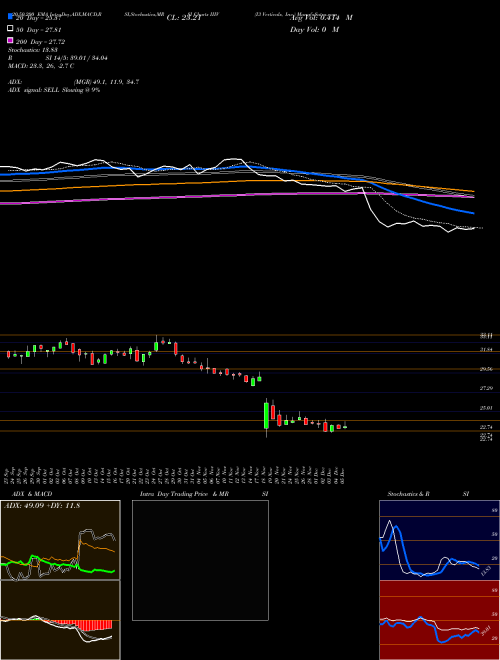Viewport: 500px width, 660px height.
Task: Click the 25.01 price axis label
Action: coord(486,408)
